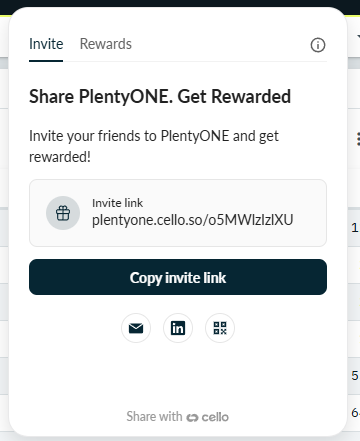
Task: Select the background row showing 5
Action: click(x=354, y=376)
